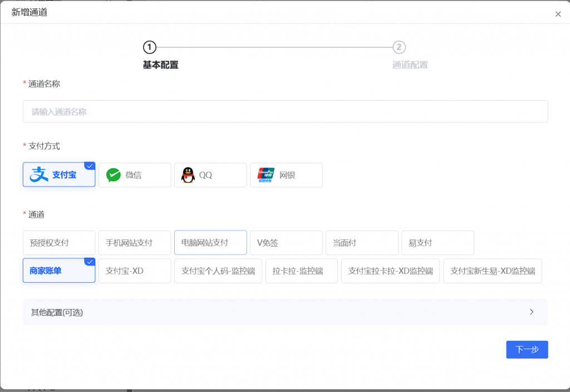The image size is (570, 392).
Task: Close the 新增通道 dialog
Action: tap(558, 14)
